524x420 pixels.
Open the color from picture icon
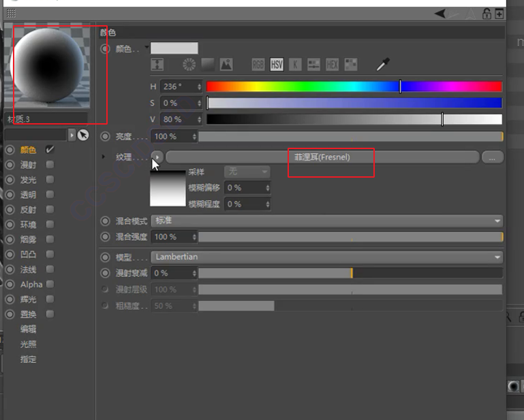pyautogui.click(x=226, y=65)
